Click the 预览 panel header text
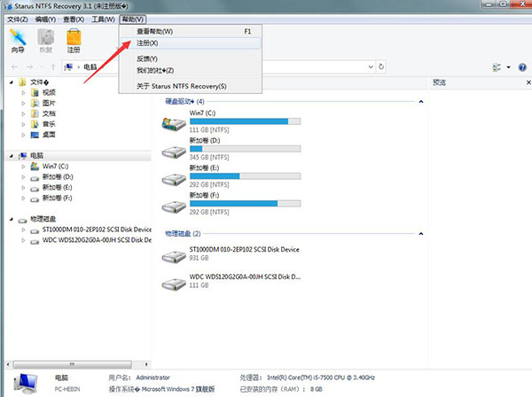532x397 pixels. [x=439, y=82]
